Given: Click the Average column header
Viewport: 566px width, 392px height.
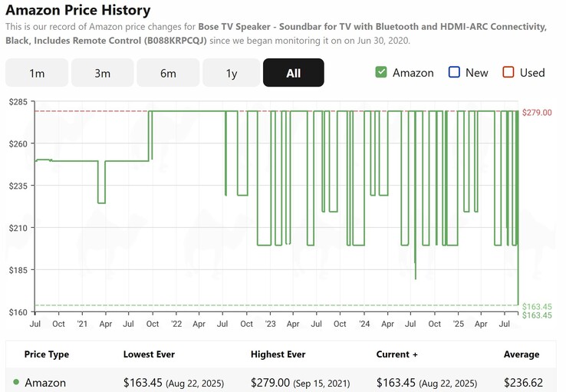Looking at the screenshot, I should 521,354.
